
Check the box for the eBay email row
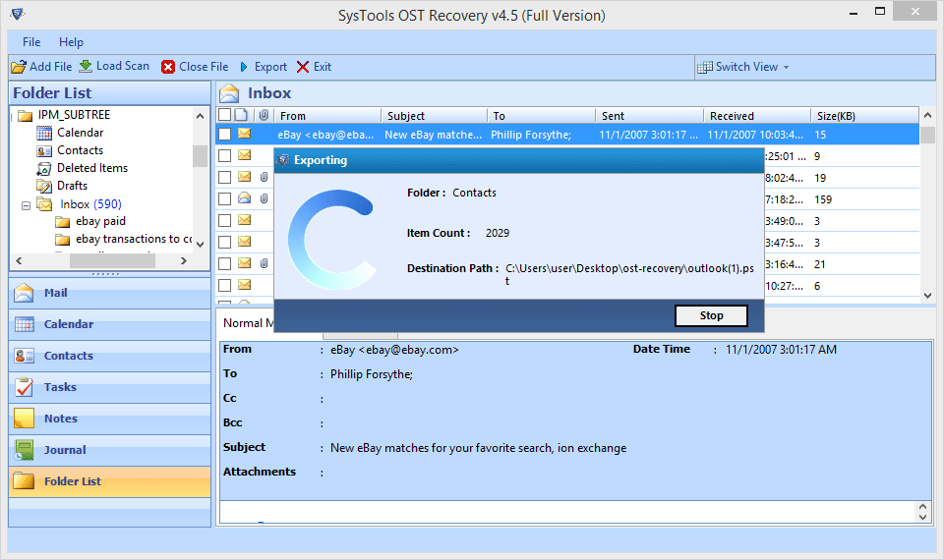tap(224, 135)
